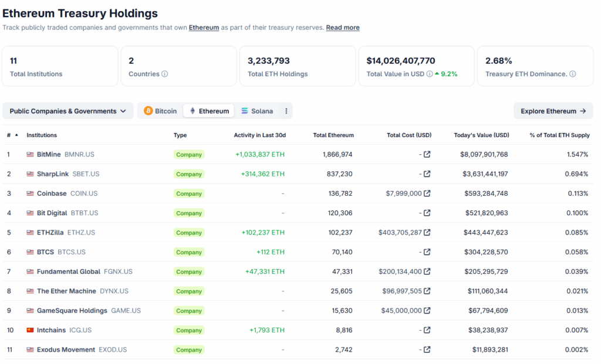This screenshot has width=601, height=364.
Task: Open the BTCS institution link
Action: pos(45,252)
